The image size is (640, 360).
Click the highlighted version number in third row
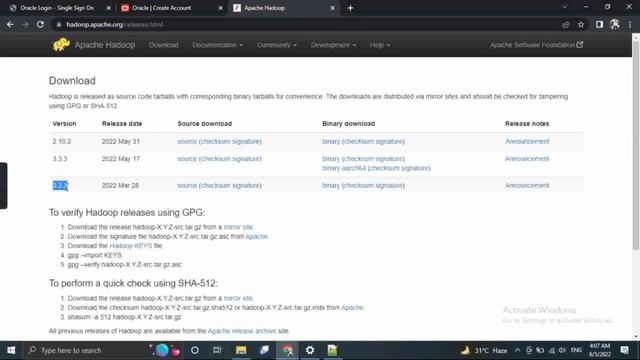click(x=60, y=185)
